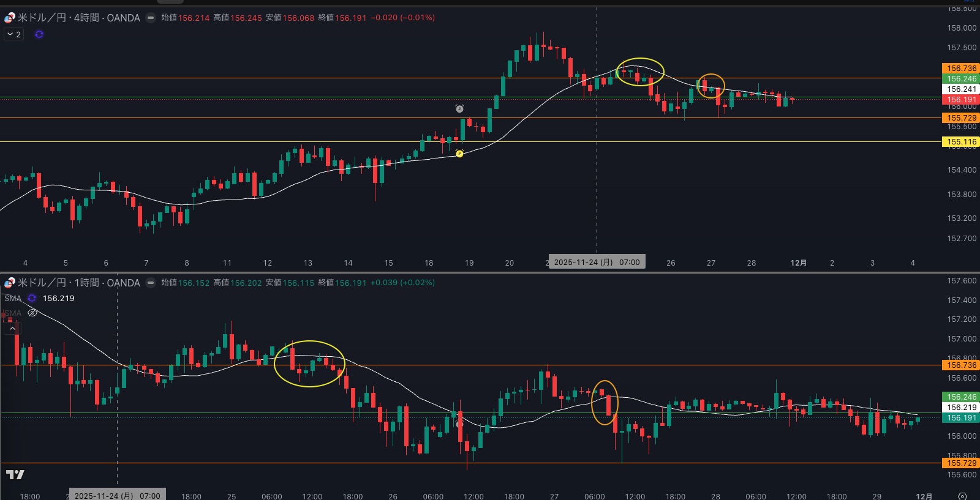Screen dimensions: 980x500
Task: Collapse the indicator legend on 1-hour chart
Action: 12,329
